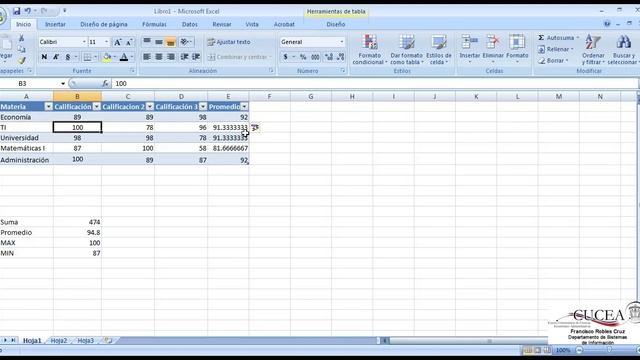
Task: Toggle align text right
Action: 171,57
